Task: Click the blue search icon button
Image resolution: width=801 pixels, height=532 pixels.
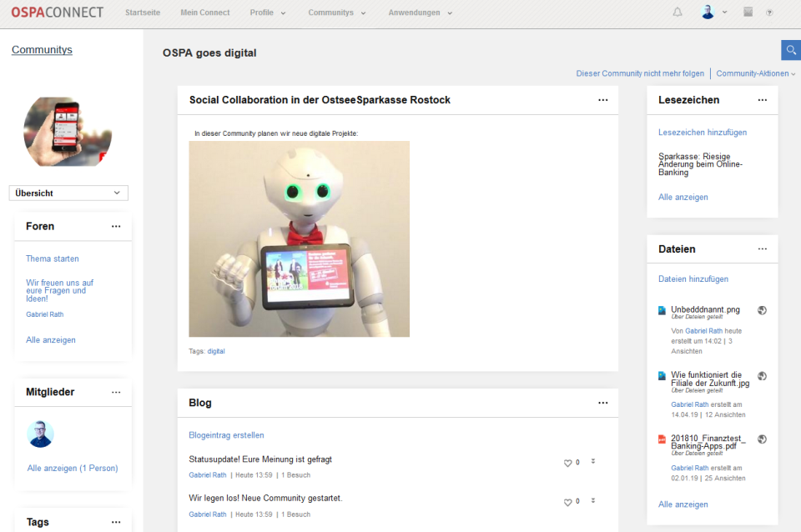Action: 791,50
